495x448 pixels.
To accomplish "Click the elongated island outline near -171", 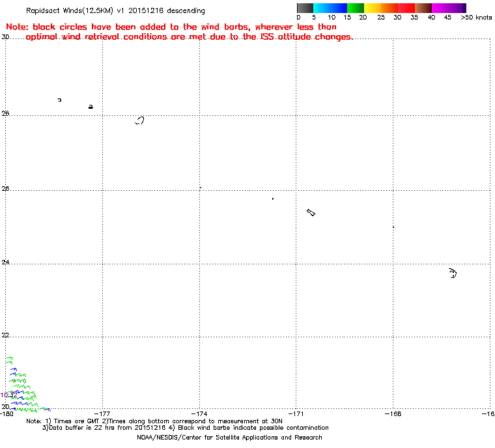I will pyautogui.click(x=311, y=212).
